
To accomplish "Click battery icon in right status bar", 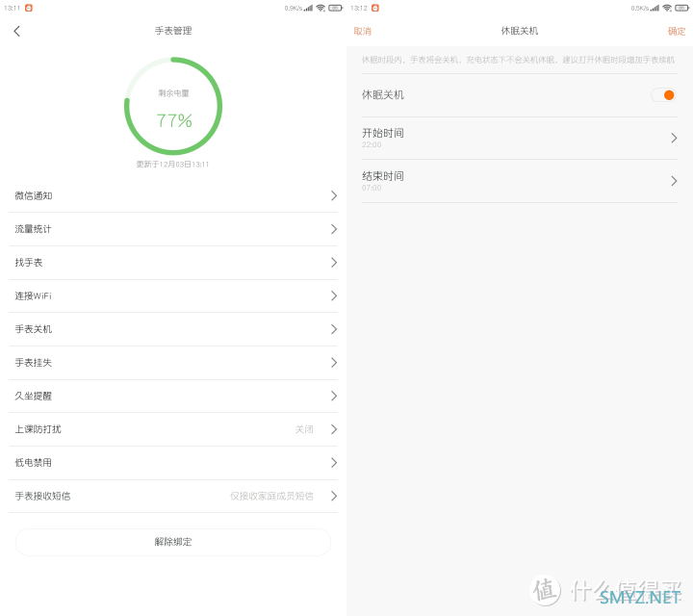I will [x=681, y=8].
